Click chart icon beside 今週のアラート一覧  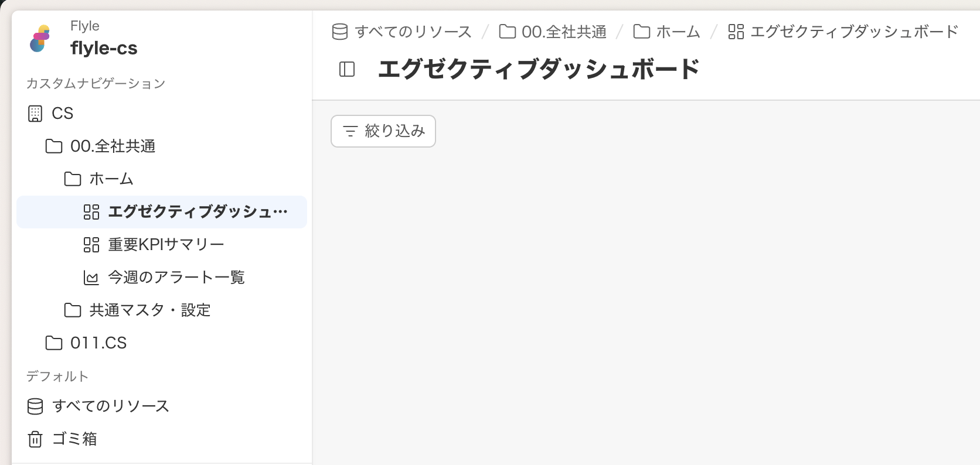pos(91,278)
